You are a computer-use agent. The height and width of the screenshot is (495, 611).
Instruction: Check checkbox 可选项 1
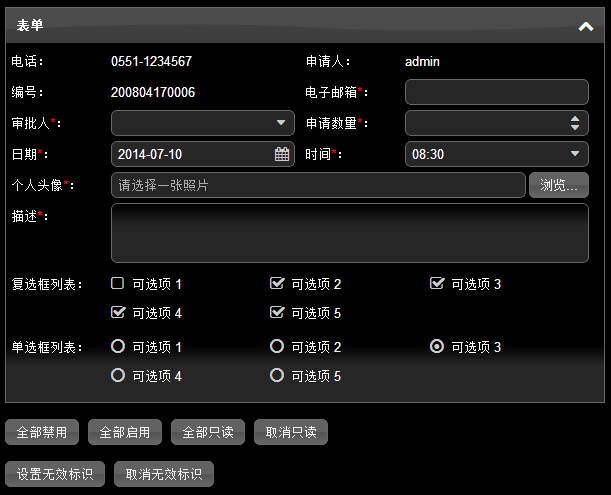click(117, 283)
